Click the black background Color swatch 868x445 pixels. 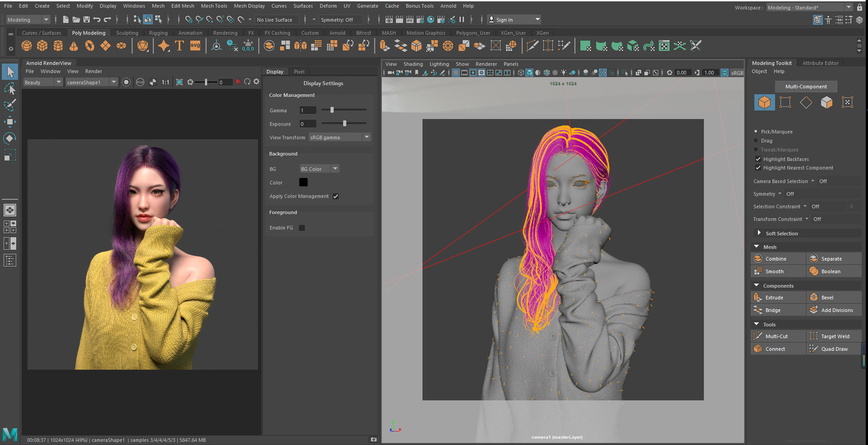[x=303, y=182]
